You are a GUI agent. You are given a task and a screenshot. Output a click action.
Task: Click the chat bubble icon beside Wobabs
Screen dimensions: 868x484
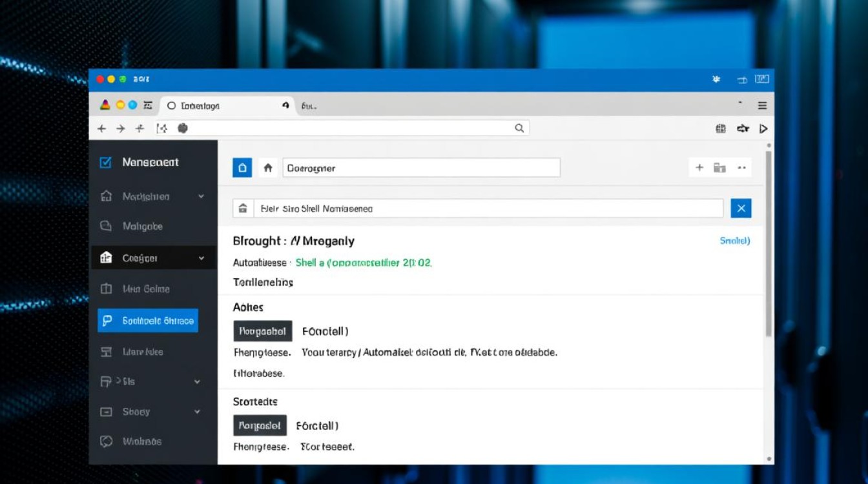107,441
